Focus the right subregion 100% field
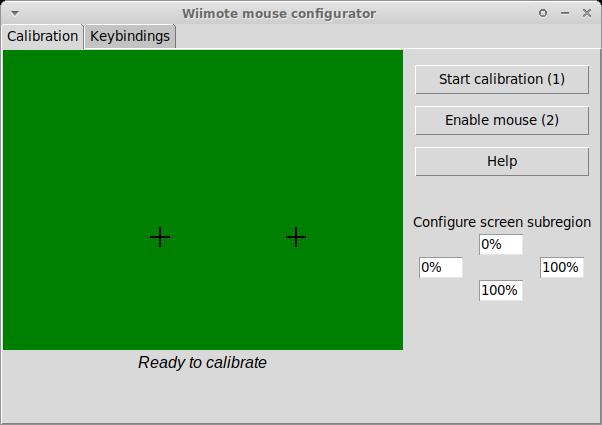The width and height of the screenshot is (602, 425). tap(562, 267)
